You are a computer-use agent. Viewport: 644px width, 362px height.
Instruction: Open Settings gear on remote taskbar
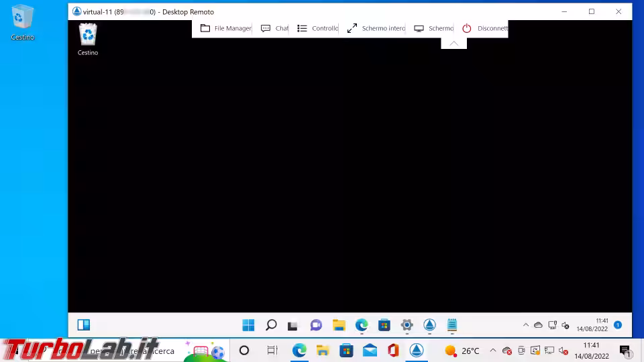[x=407, y=325]
